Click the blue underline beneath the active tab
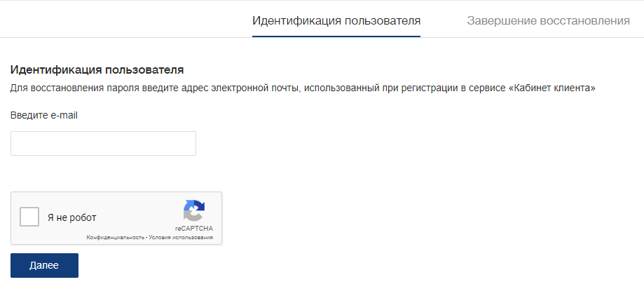This screenshot has width=644, height=289. coord(336,36)
